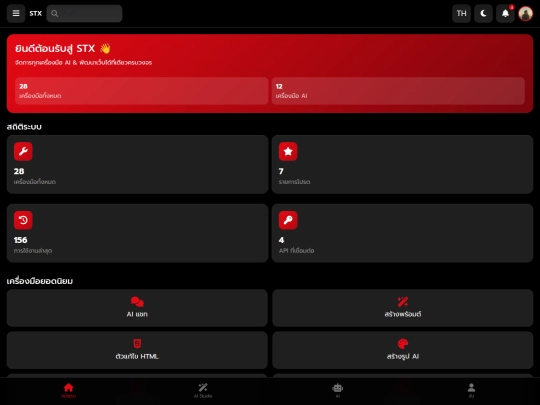This screenshot has width=540, height=405.
Task: Click the magic wand prompt icon
Action: 403,302
